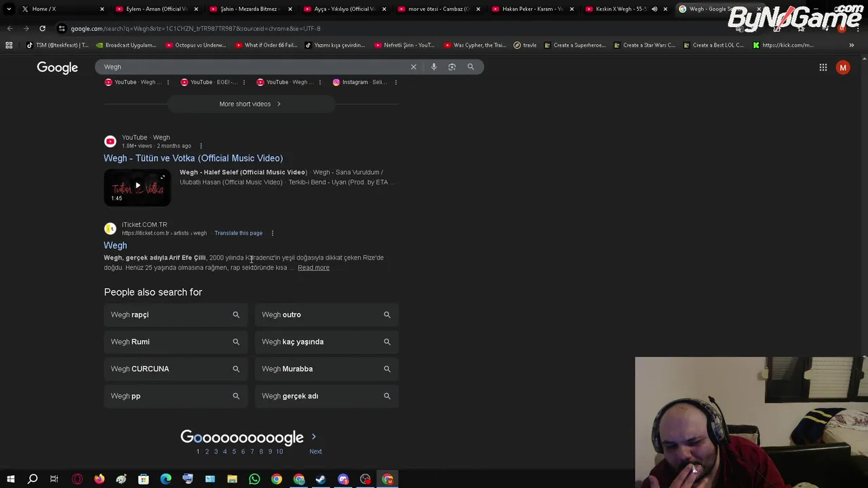Screen dimensions: 868x488
Task: Open Create a Superheroe... bookmark
Action: click(575, 45)
